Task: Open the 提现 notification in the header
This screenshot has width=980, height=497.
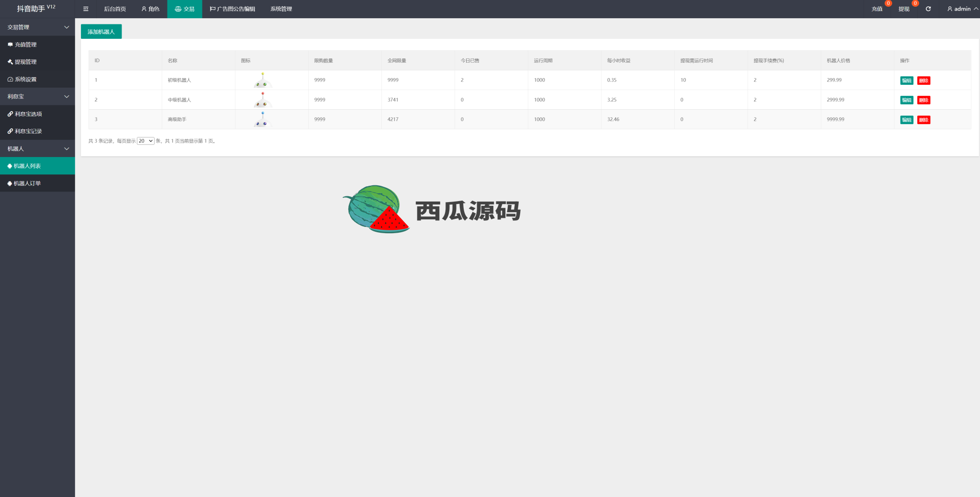Action: point(904,9)
